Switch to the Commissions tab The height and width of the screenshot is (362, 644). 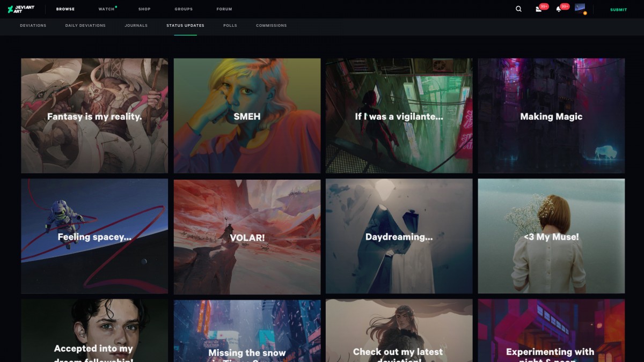click(271, 26)
